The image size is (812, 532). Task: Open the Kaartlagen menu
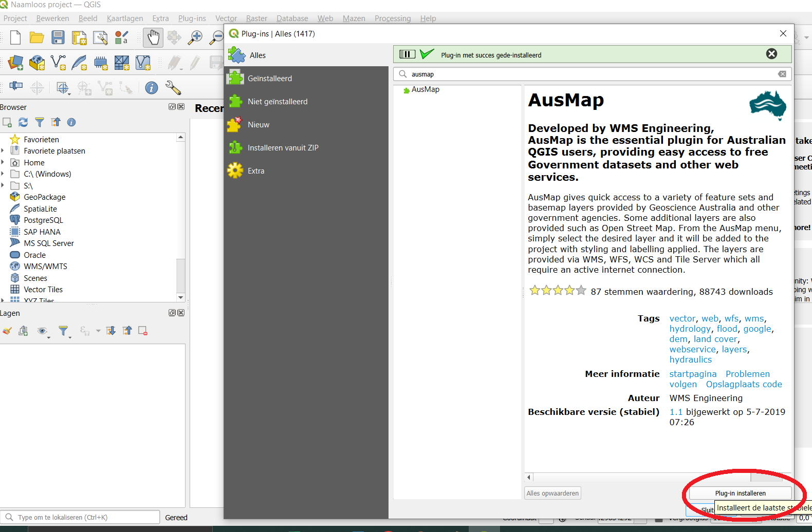click(125, 18)
